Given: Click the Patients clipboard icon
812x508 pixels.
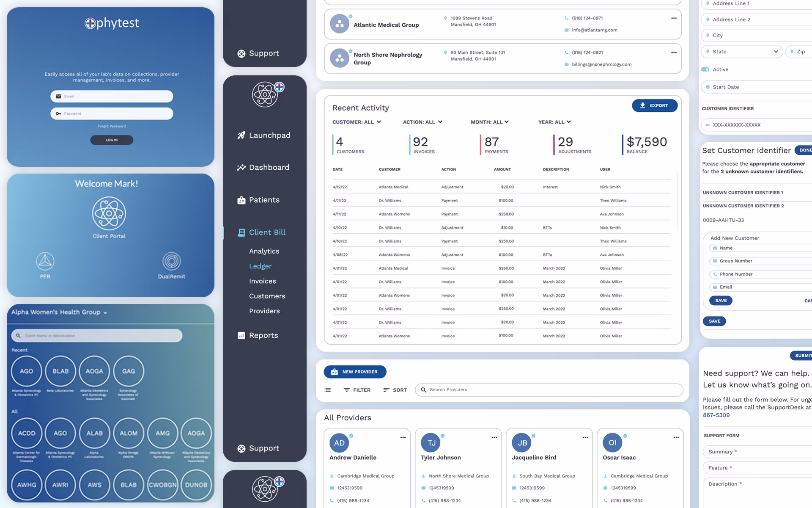Looking at the screenshot, I should tap(241, 200).
